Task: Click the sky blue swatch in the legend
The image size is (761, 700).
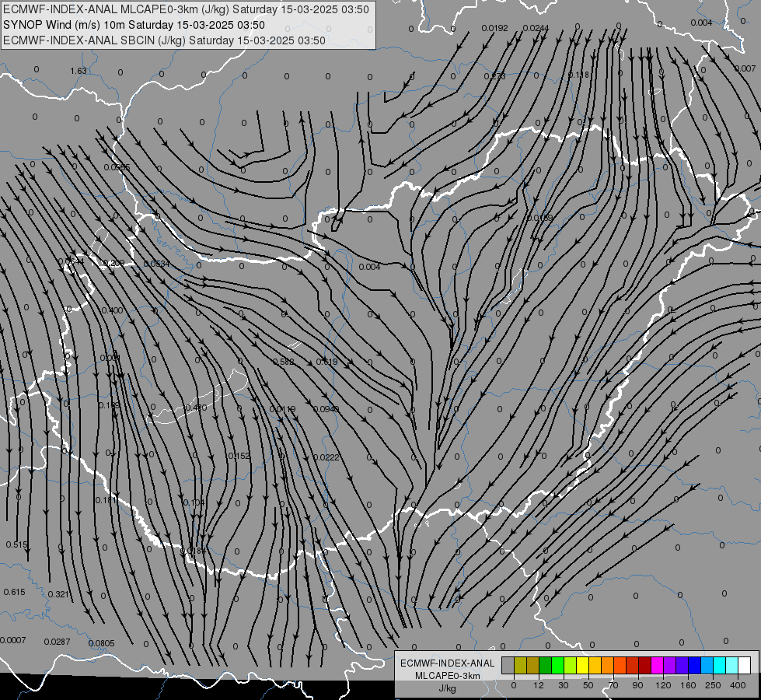Action: pos(707,665)
